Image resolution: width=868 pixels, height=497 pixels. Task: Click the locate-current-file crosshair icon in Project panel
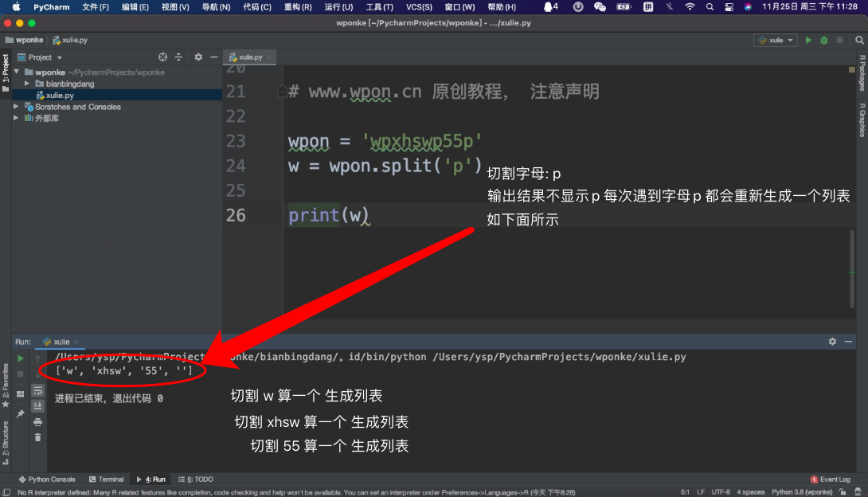pos(162,57)
